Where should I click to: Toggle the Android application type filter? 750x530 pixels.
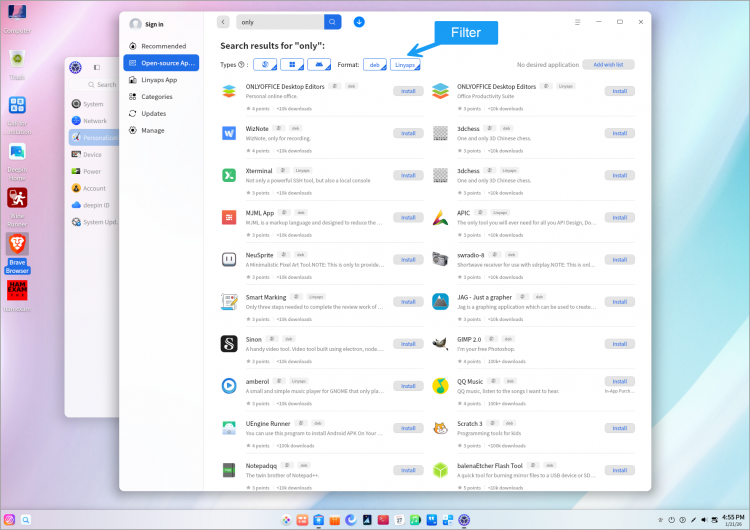[319, 65]
